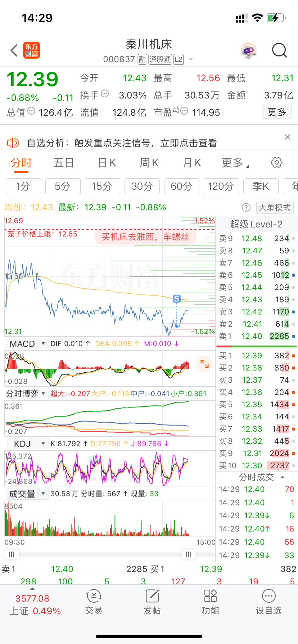Select the 1分 period button

[23, 186]
